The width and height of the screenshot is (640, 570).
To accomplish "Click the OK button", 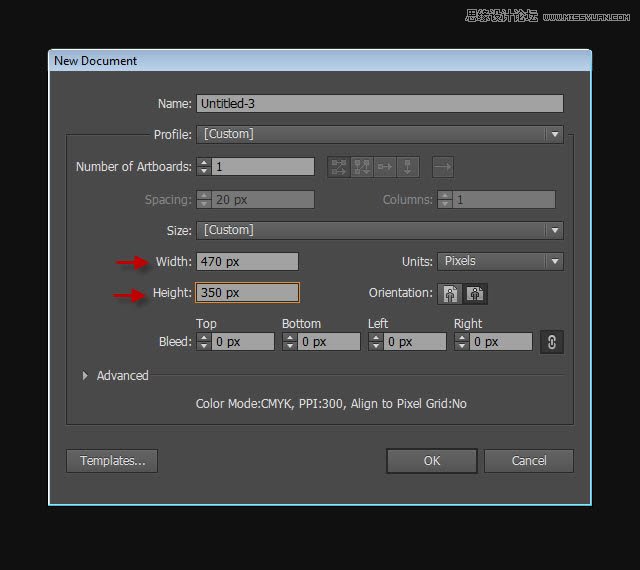I will (x=431, y=461).
